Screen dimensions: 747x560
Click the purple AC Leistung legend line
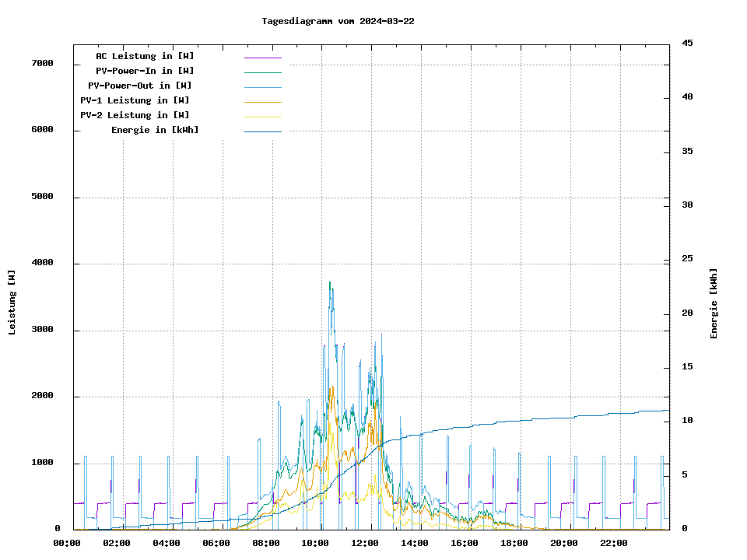tap(262, 57)
